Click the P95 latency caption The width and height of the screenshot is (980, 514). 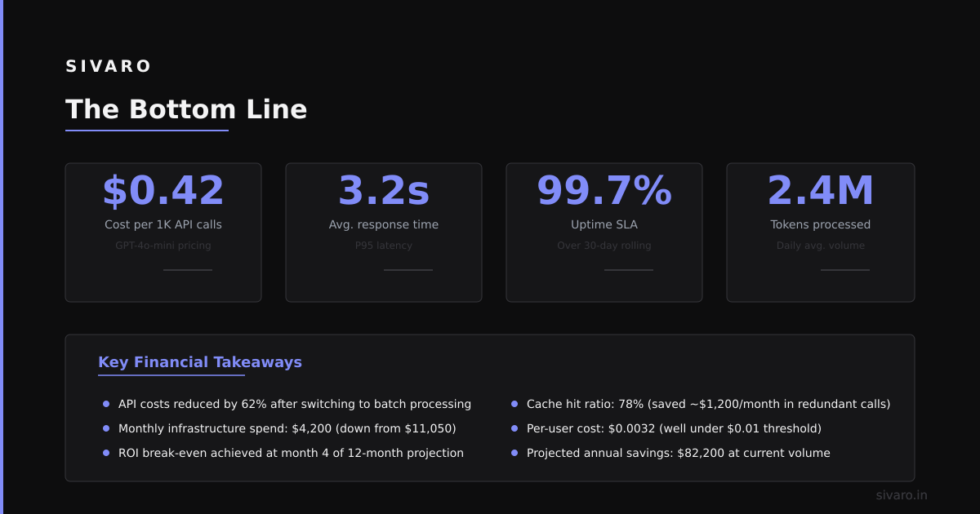[384, 246]
